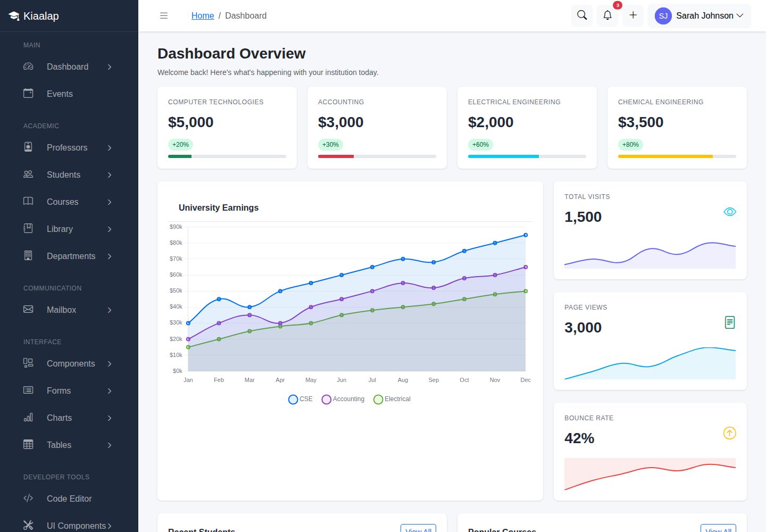Click the Departments building icon
Viewport: 766px width, 532px height.
28,256
